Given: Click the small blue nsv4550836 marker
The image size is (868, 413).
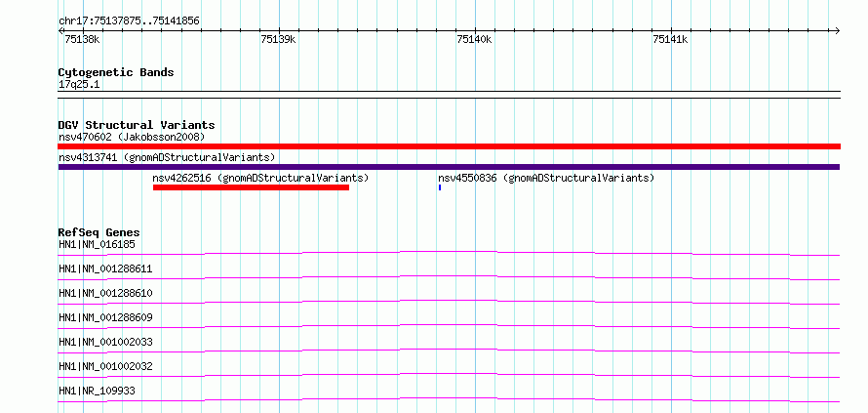Looking at the screenshot, I should (x=440, y=187).
